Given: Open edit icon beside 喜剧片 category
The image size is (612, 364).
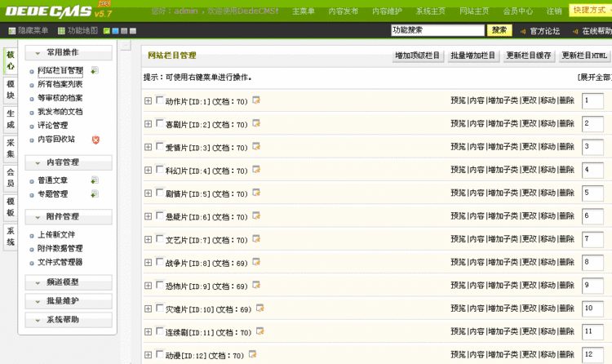Looking at the screenshot, I should [256, 123].
